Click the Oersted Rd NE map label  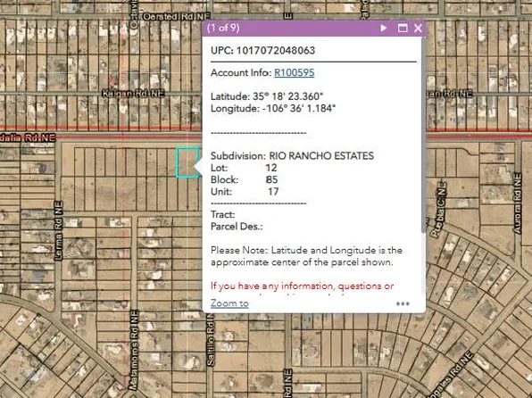coord(177,16)
